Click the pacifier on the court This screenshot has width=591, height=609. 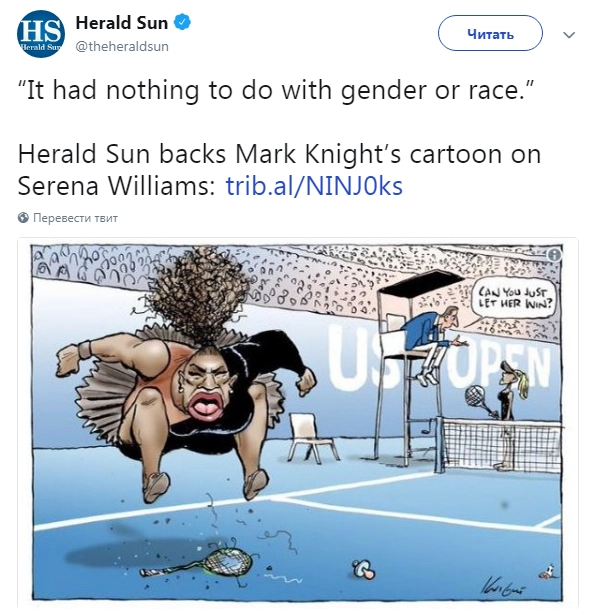[363, 569]
